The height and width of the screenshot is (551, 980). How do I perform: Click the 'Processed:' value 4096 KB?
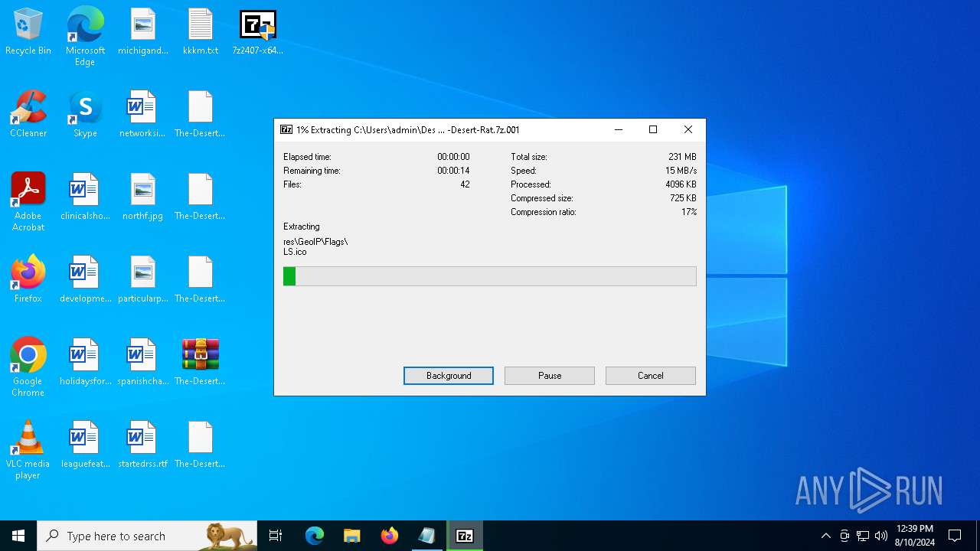click(x=681, y=184)
